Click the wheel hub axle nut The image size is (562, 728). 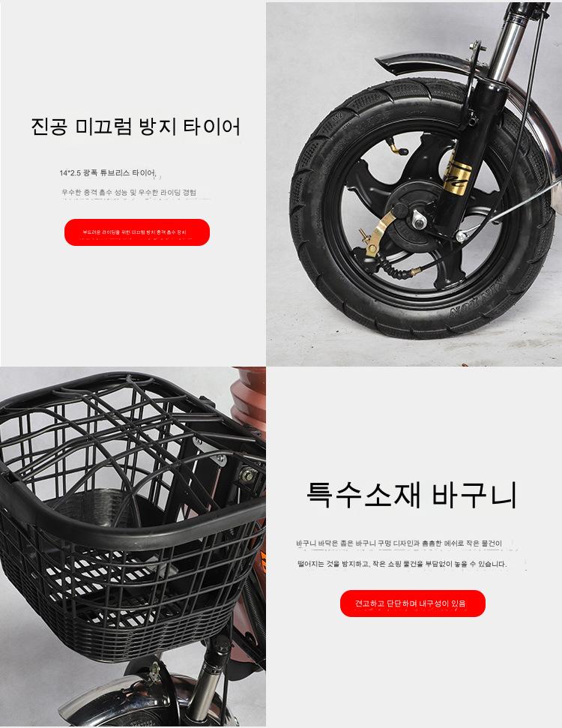pos(419,220)
